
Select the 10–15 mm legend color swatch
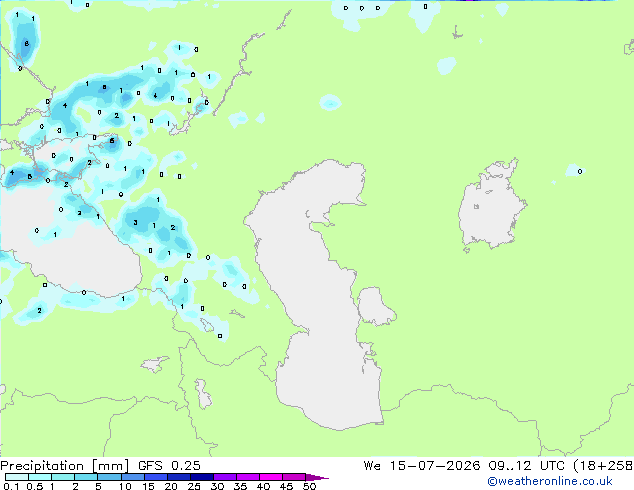(133, 477)
